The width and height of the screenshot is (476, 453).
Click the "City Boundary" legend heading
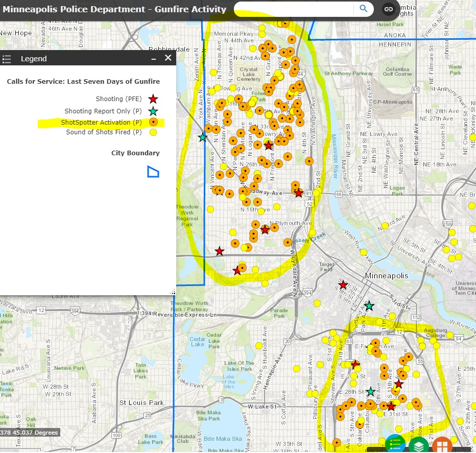135,153
